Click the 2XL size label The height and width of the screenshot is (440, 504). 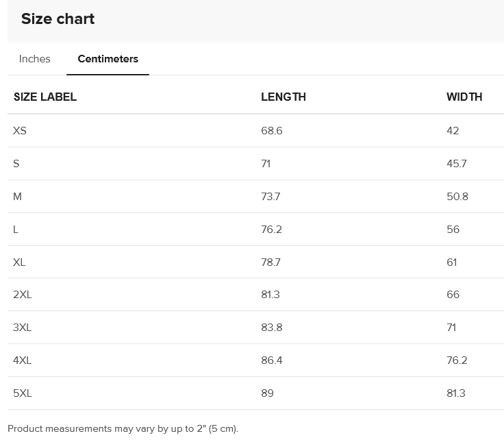[x=23, y=295]
